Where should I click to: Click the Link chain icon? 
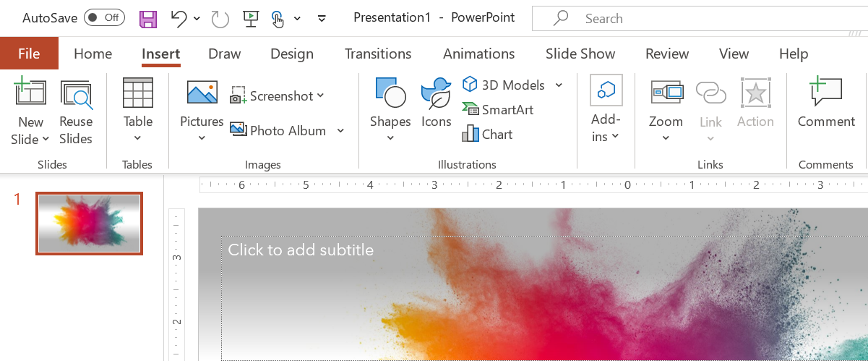[x=710, y=93]
